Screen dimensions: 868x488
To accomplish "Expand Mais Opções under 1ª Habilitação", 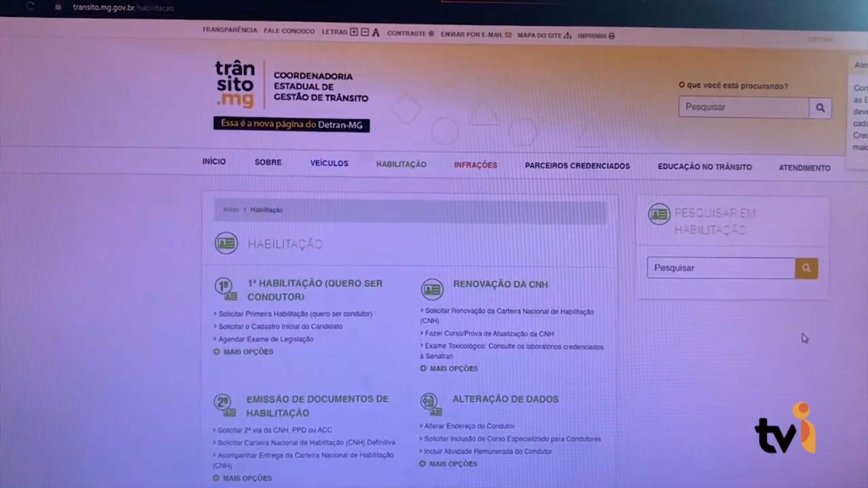I will point(244,352).
